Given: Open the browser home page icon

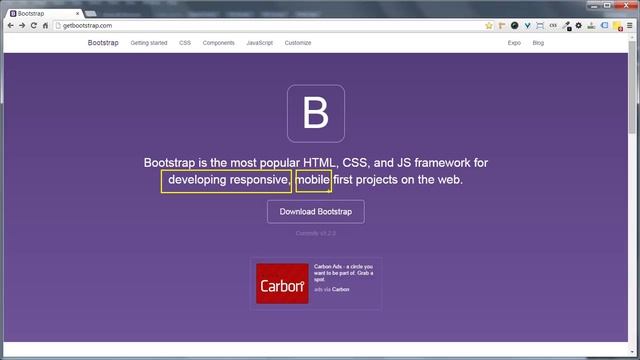Looking at the screenshot, I should (45, 25).
